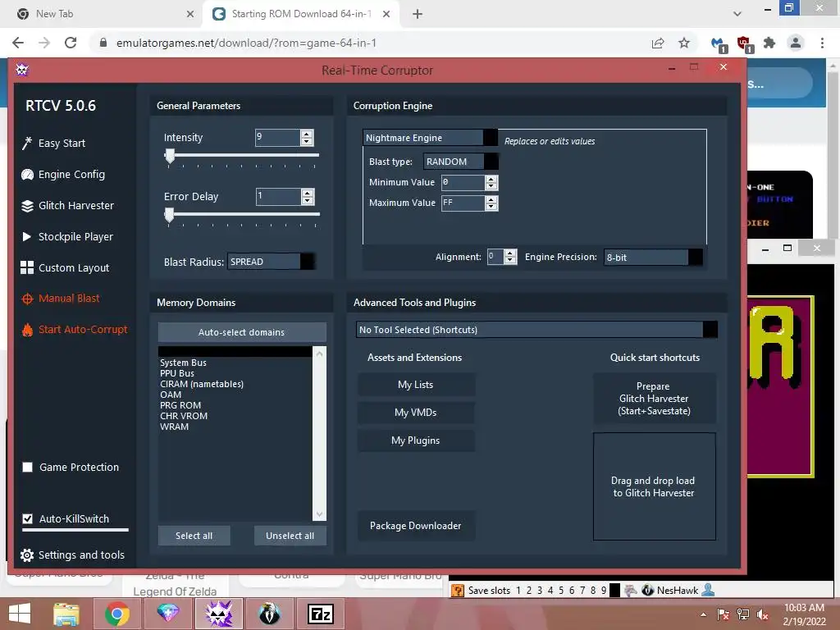
Task: Click the NesHawk core icon in status bar
Action: pos(648,590)
